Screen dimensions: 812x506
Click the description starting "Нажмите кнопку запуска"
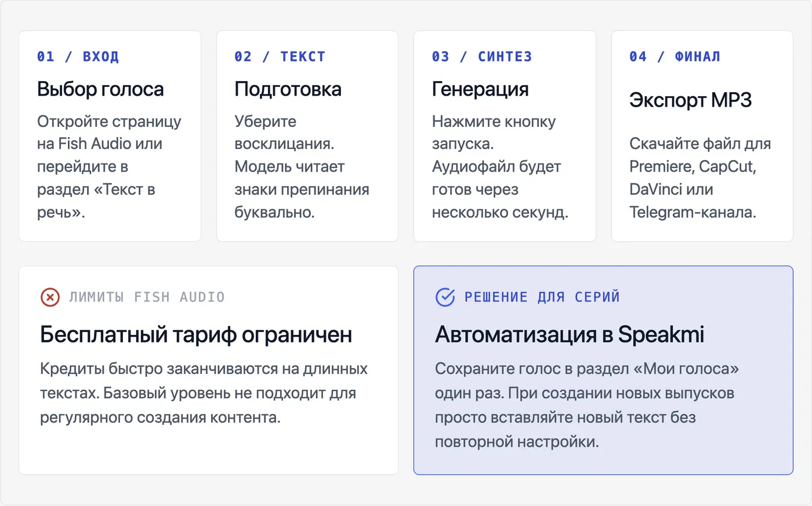point(500,167)
